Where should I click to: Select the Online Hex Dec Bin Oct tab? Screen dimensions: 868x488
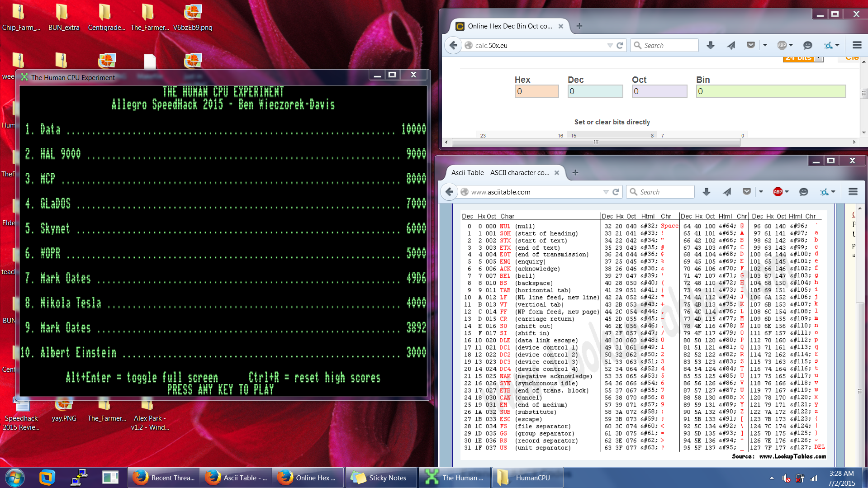(510, 26)
